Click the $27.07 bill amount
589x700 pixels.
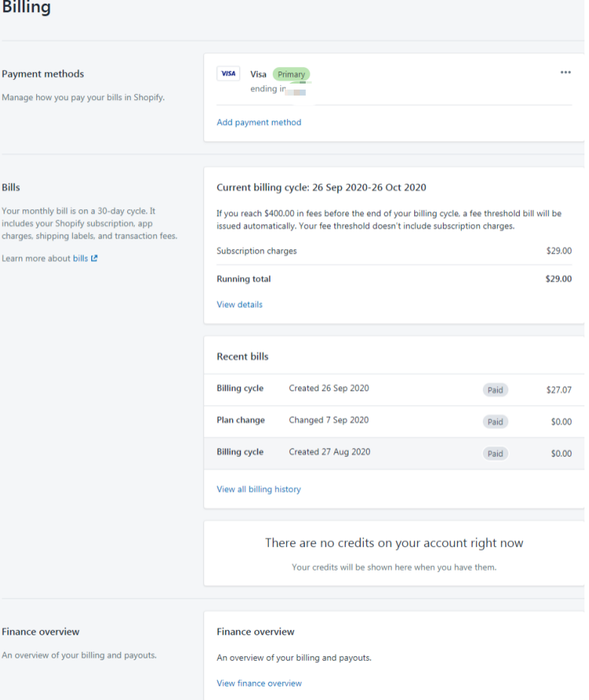(x=559, y=390)
